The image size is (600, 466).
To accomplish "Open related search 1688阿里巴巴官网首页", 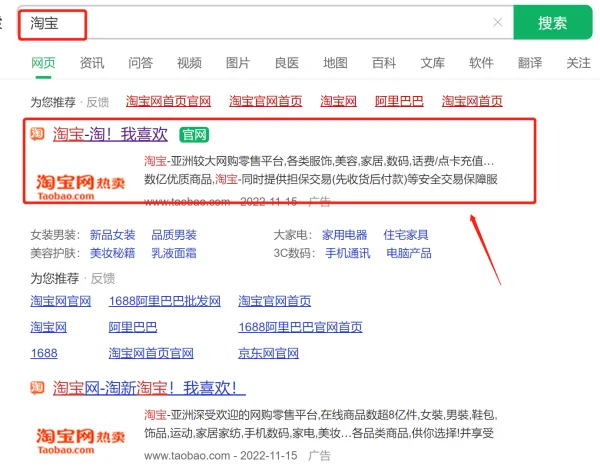I will (x=300, y=327).
